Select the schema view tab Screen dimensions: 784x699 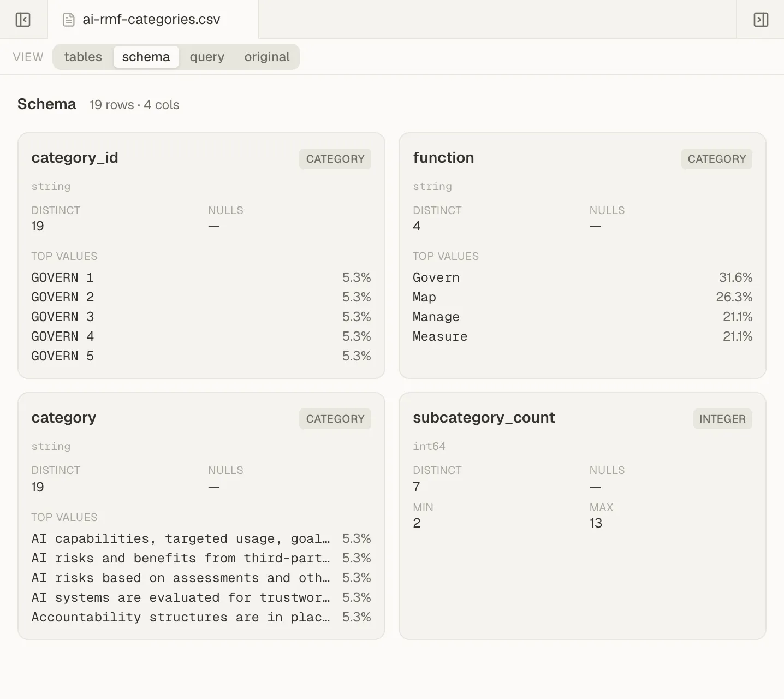[146, 57]
